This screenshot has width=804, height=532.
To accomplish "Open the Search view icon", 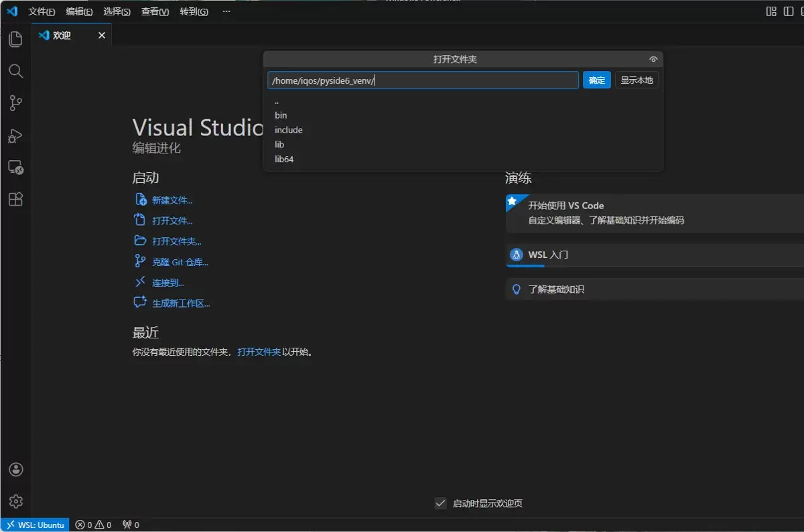I will pos(15,71).
